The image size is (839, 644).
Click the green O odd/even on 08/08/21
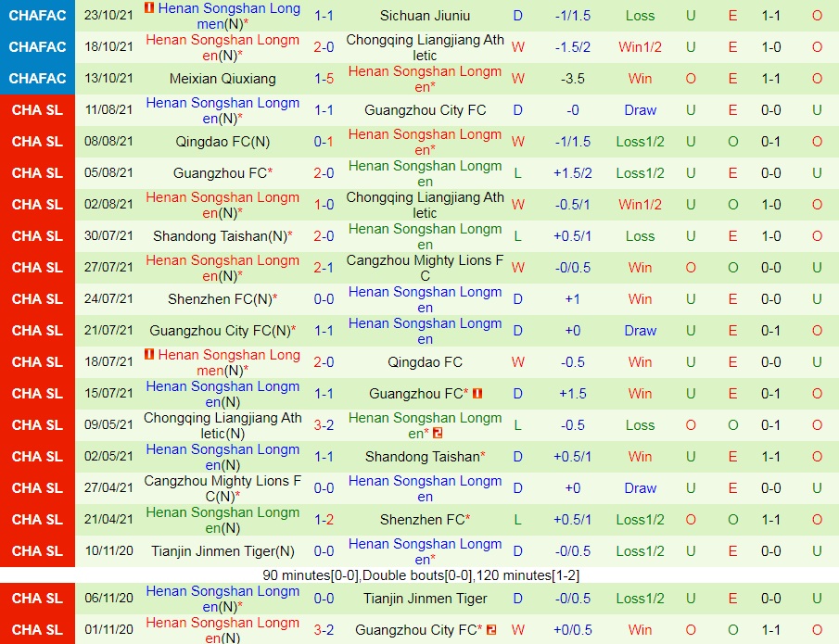point(733,142)
